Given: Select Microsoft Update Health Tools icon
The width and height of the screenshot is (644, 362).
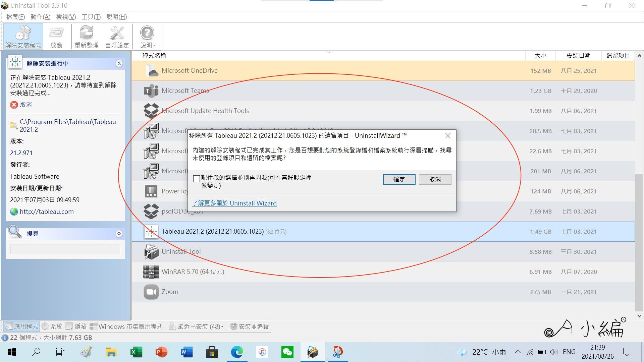Looking at the screenshot, I should pos(151,111).
